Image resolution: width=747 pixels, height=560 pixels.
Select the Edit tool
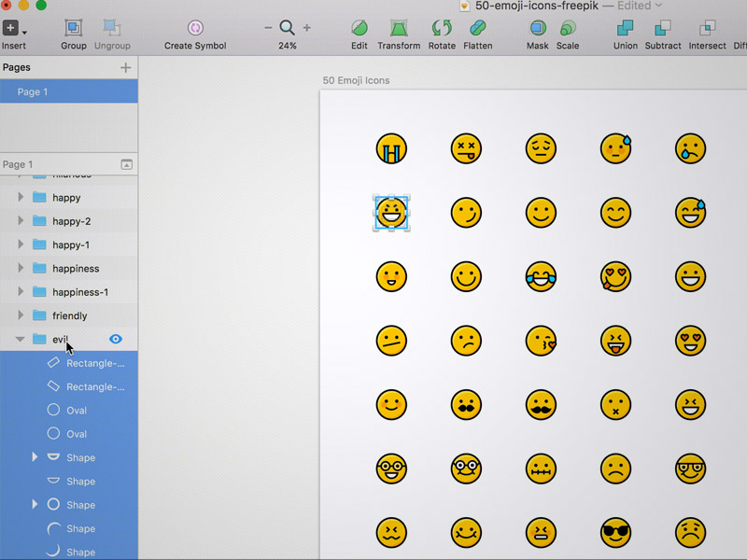[x=359, y=28]
